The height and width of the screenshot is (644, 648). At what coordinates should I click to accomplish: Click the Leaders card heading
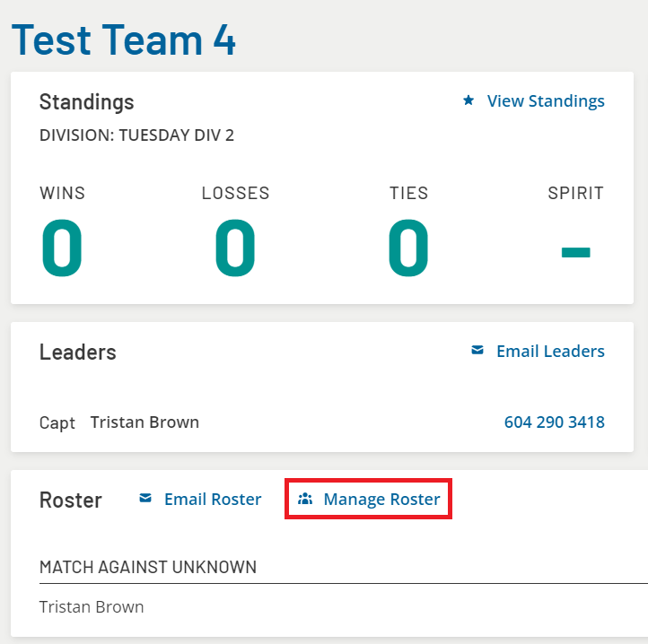pos(78,352)
